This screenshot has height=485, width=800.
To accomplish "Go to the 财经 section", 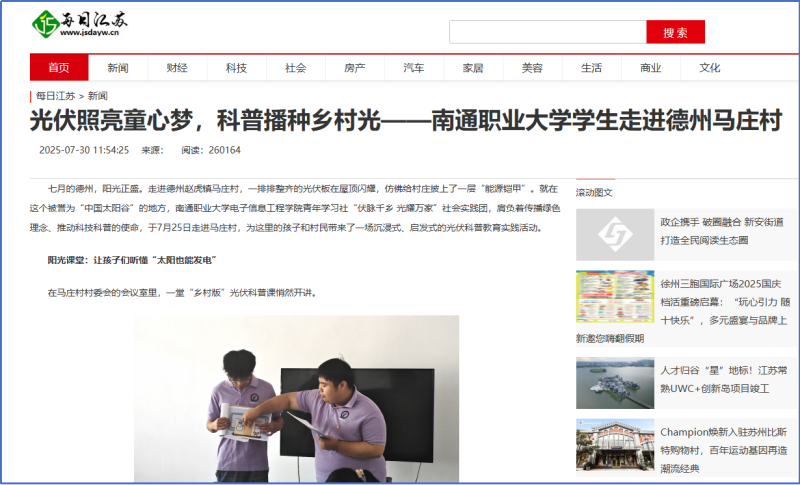I will [x=177, y=68].
